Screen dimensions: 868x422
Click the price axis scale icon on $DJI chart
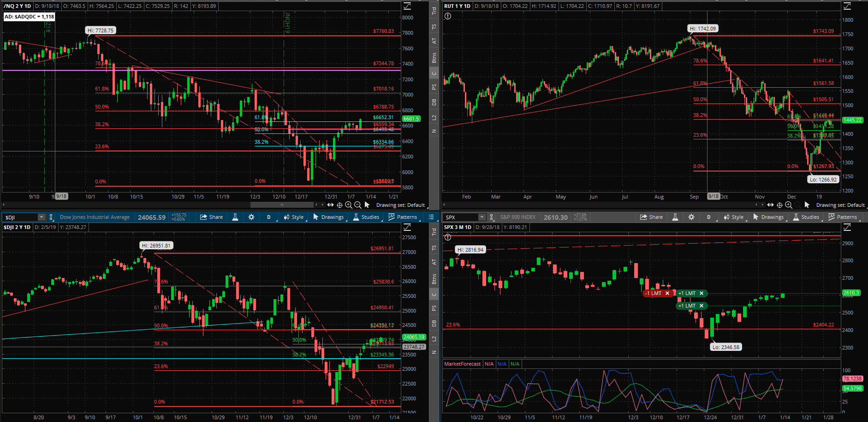pyautogui.click(x=407, y=227)
